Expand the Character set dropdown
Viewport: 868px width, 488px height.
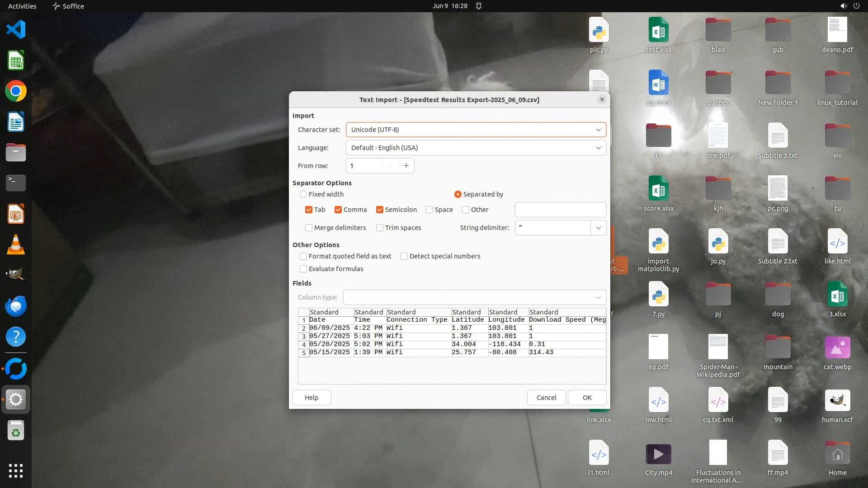coord(598,130)
